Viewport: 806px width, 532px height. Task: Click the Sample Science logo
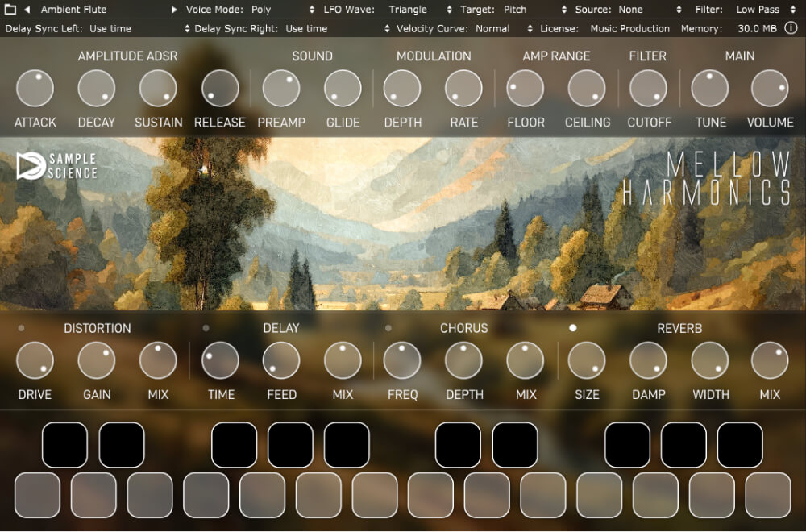56,166
